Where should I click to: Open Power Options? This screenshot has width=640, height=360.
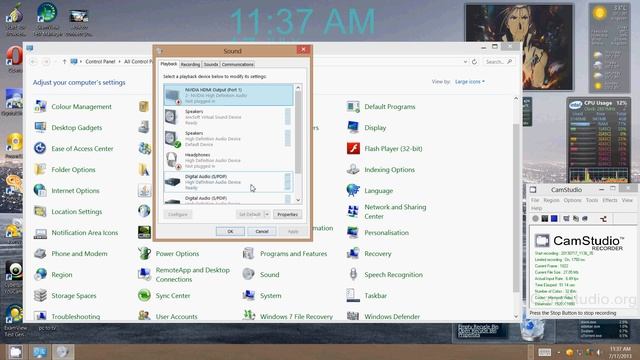(x=168, y=253)
